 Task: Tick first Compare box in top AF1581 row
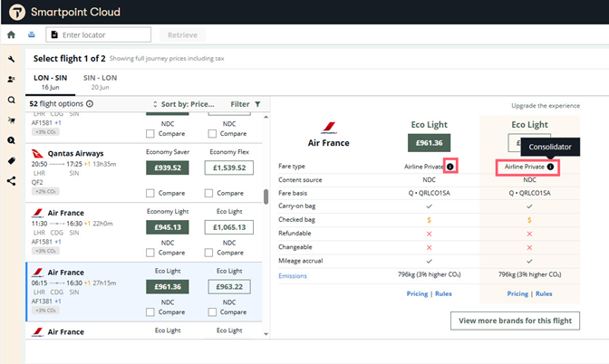150,133
